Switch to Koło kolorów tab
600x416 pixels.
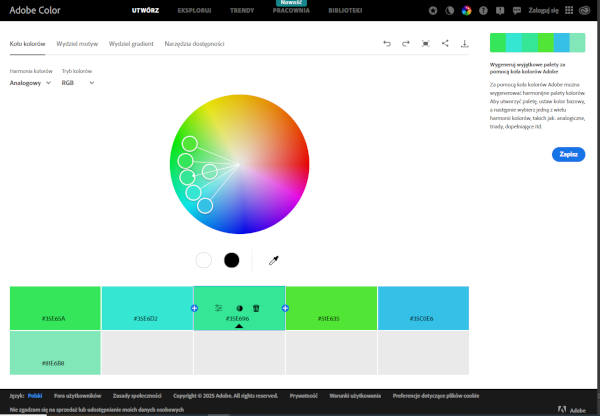27,44
